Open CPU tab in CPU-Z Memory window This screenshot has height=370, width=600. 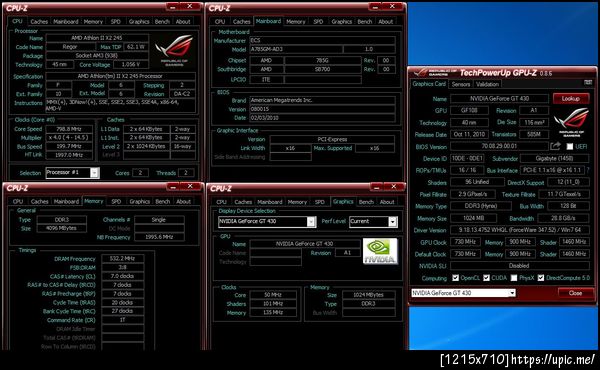(18, 202)
